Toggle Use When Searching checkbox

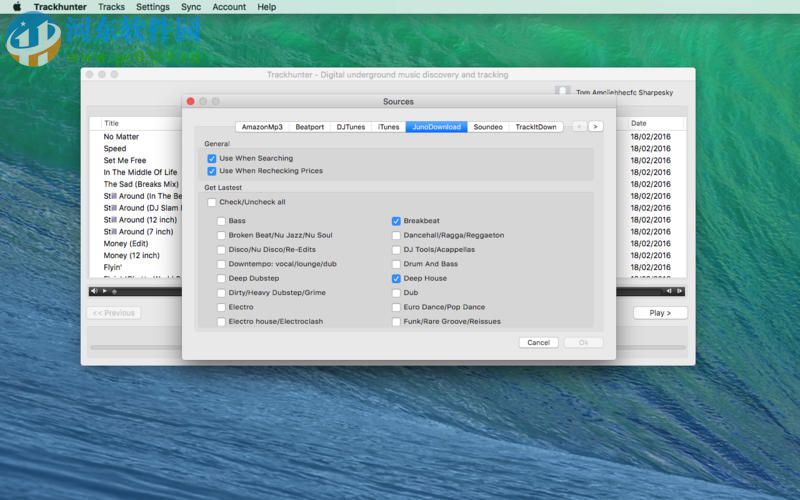tap(212, 159)
